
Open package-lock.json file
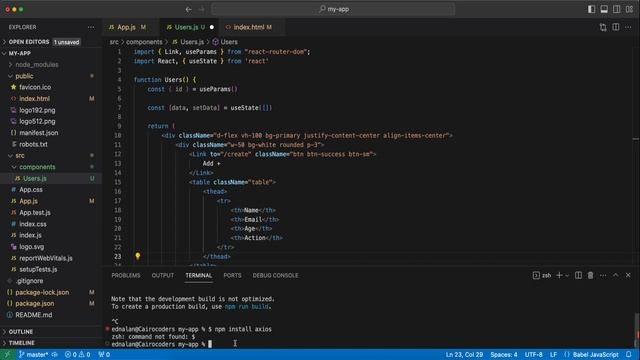click(42, 292)
